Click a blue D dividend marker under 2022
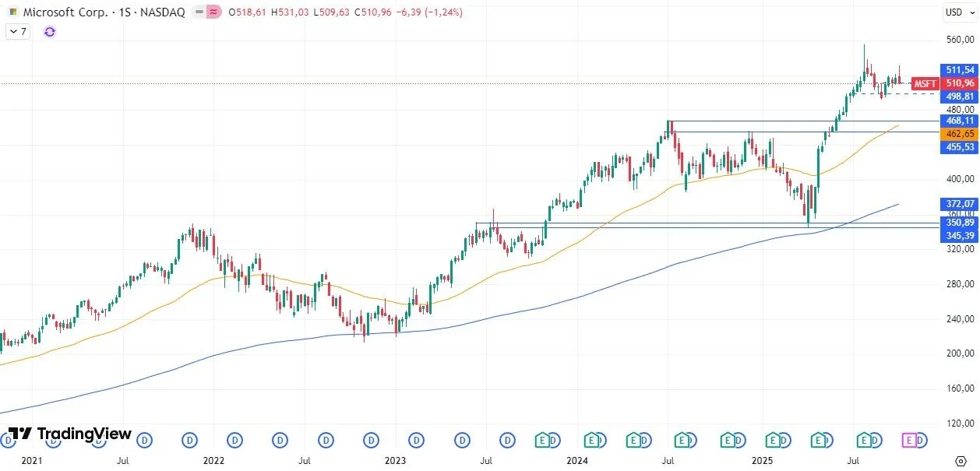 click(234, 440)
